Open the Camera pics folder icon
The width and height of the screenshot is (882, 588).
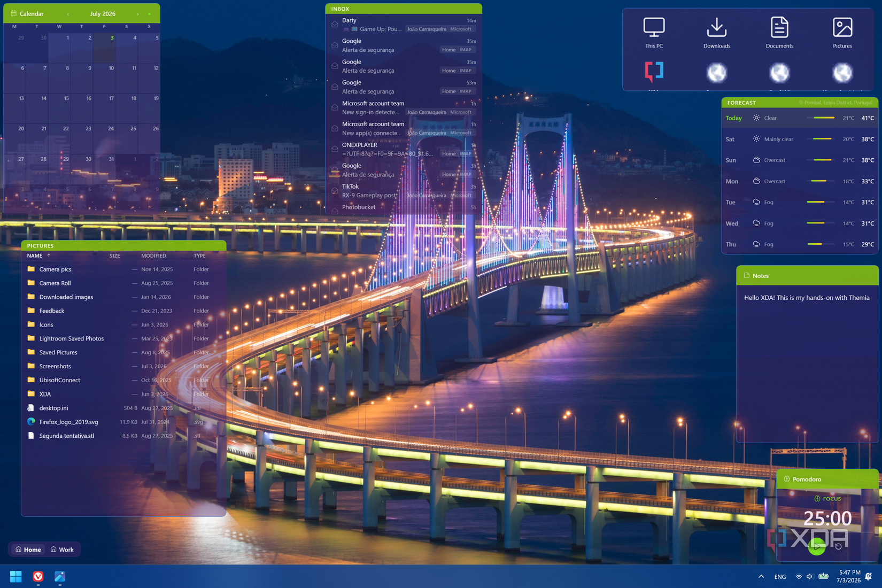point(31,269)
